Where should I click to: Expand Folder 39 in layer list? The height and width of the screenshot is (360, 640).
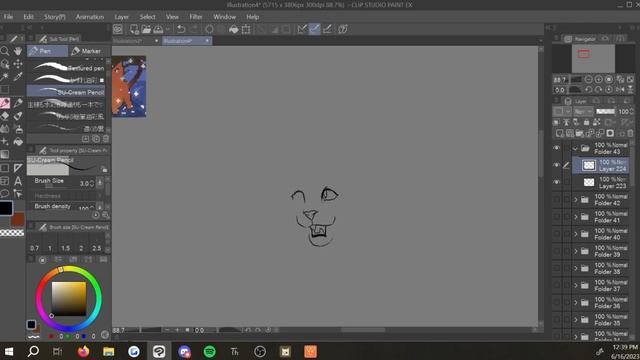coord(576,251)
